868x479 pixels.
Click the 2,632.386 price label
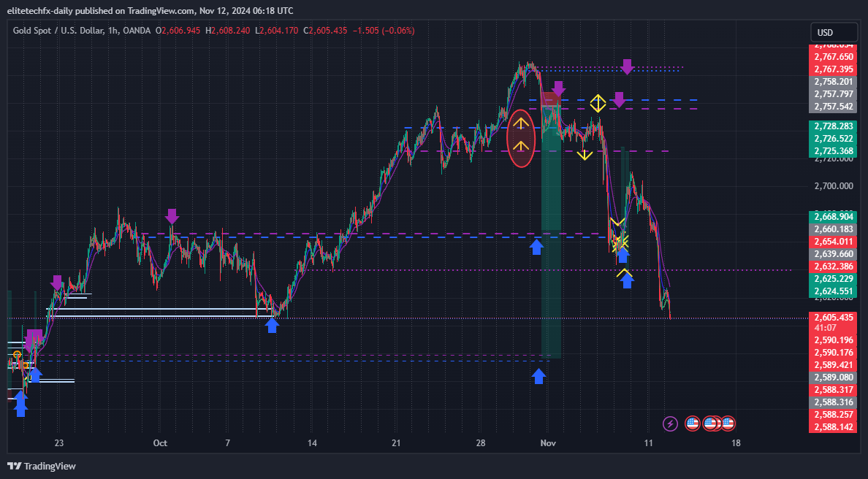(834, 266)
